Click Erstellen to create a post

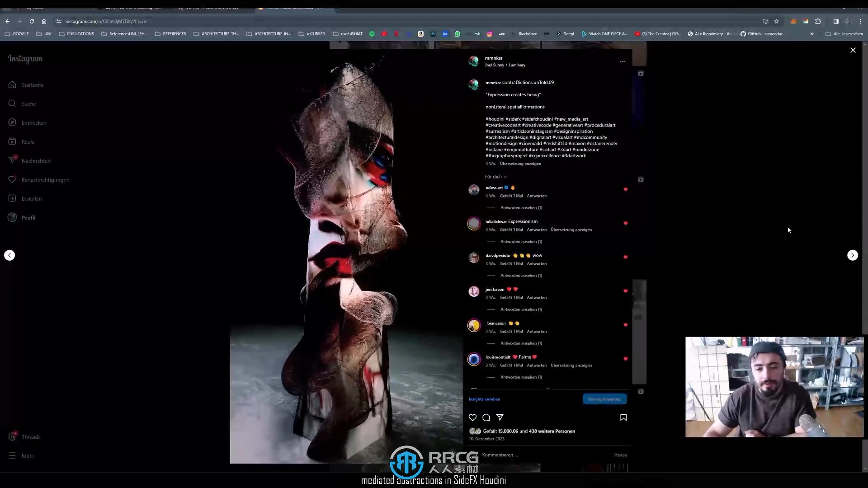(x=25, y=199)
